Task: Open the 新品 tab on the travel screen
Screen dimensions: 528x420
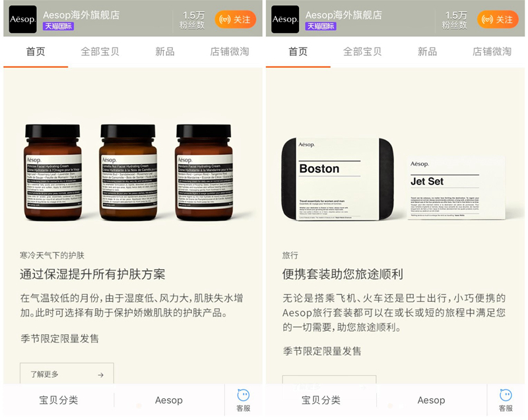Action: pos(427,51)
